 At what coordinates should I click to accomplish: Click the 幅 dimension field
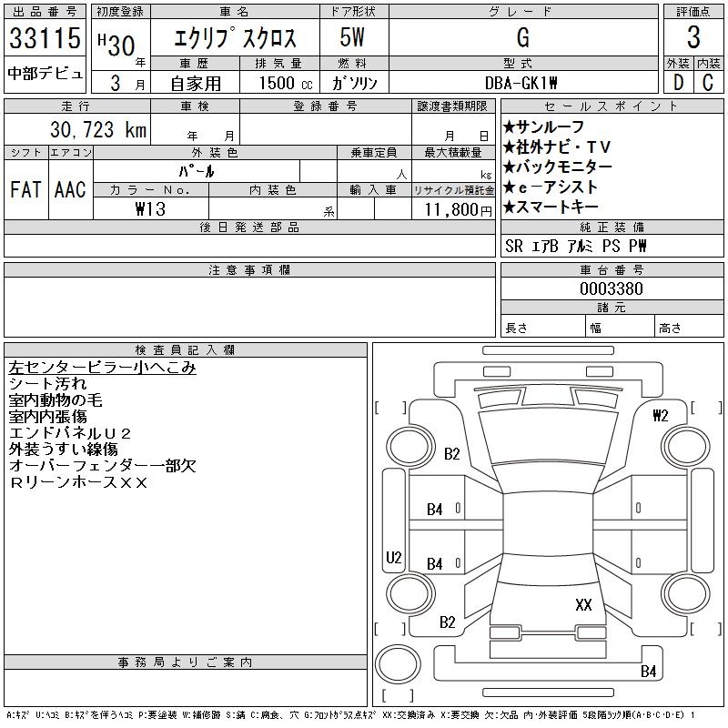click(620, 327)
